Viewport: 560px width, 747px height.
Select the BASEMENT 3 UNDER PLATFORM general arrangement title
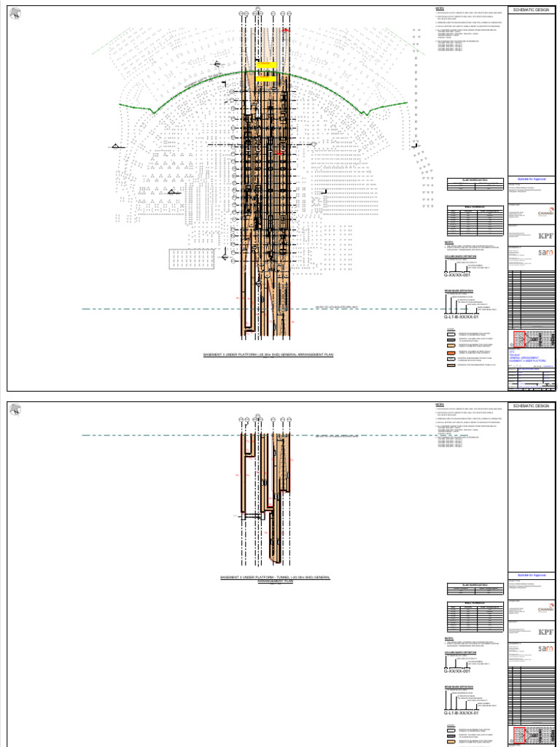pyautogui.click(x=268, y=355)
